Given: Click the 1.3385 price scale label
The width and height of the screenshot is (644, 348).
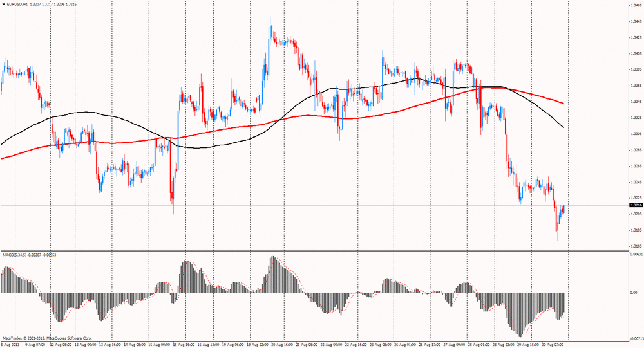Looking at the screenshot, I should pos(636,69).
